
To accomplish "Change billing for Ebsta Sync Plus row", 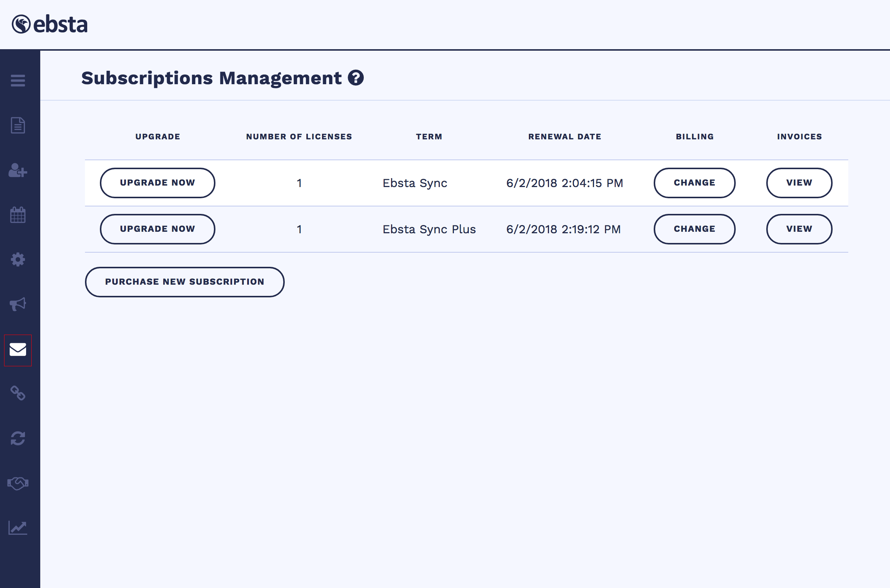I will click(x=694, y=229).
